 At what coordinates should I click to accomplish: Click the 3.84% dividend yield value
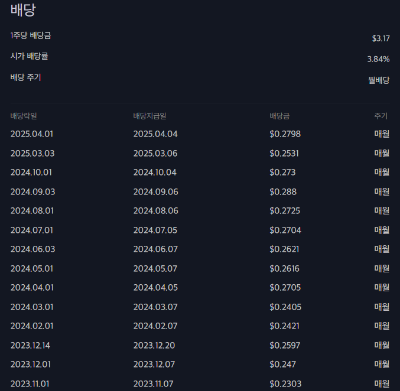click(378, 59)
